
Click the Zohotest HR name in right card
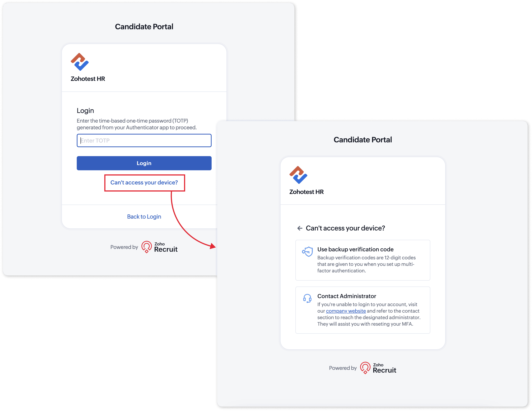(x=306, y=192)
